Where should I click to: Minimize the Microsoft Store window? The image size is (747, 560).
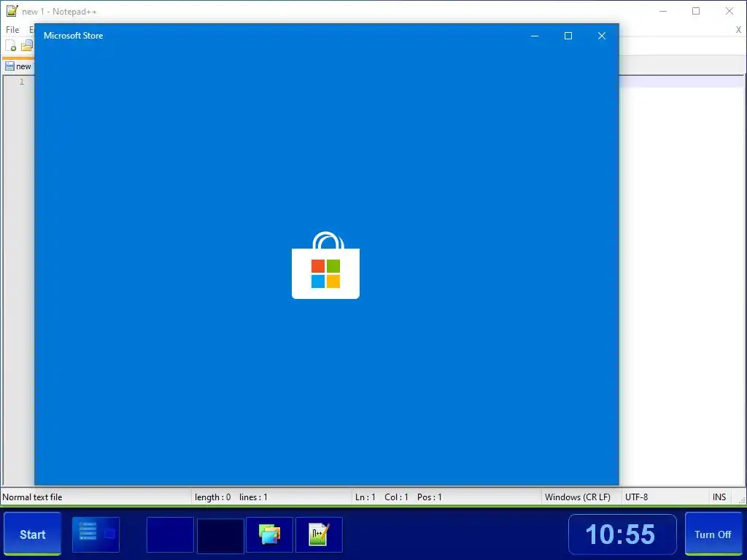click(535, 36)
